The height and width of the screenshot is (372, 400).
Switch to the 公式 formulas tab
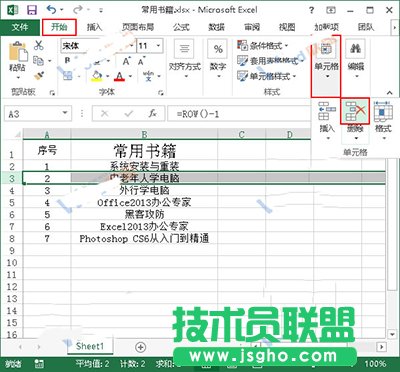pos(181,27)
